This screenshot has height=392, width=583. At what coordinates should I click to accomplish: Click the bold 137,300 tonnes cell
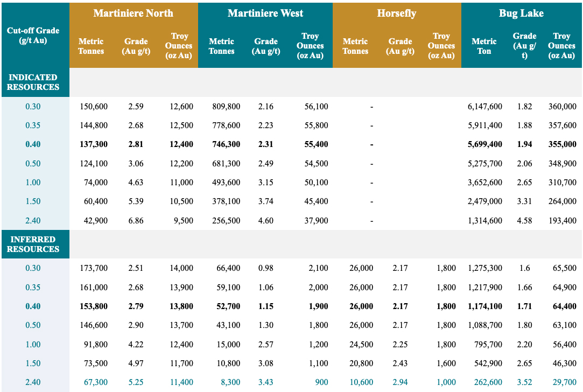94,144
